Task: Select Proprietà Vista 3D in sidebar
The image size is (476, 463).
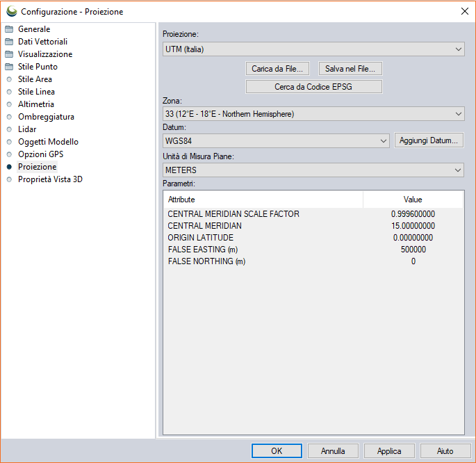Action: (50, 179)
